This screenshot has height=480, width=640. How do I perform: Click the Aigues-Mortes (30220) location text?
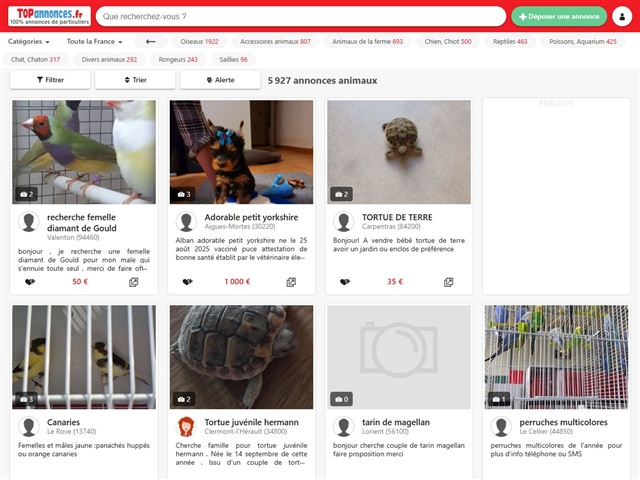tap(240, 227)
